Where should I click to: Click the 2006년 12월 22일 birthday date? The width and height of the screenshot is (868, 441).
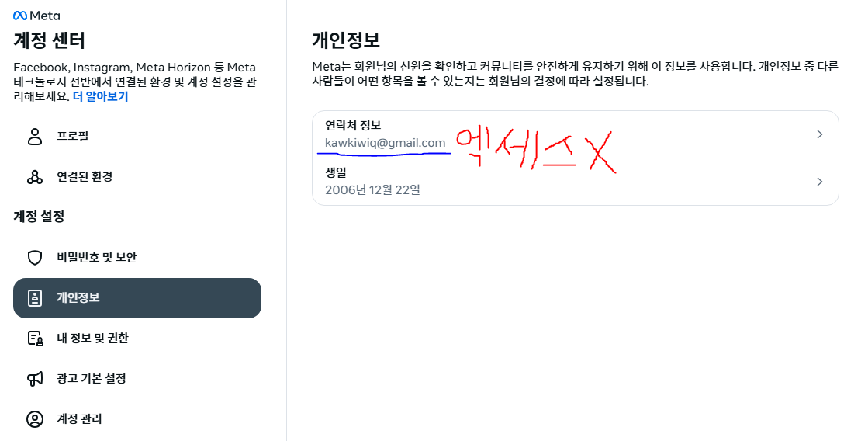(x=372, y=190)
